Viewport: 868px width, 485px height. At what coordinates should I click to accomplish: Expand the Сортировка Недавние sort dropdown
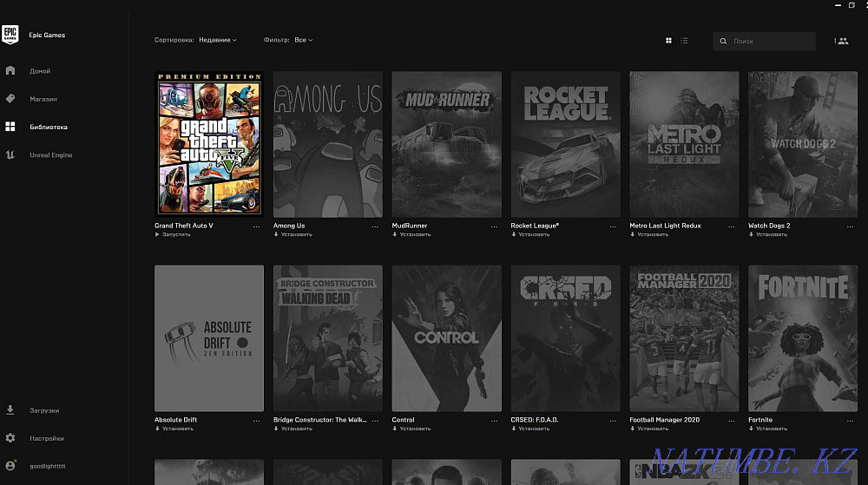pyautogui.click(x=218, y=40)
